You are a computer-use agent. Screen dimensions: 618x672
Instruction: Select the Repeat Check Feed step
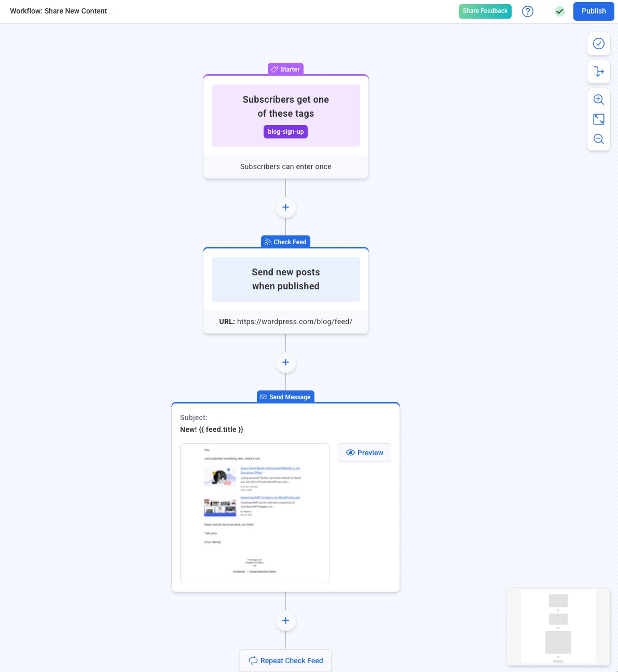[x=285, y=660]
